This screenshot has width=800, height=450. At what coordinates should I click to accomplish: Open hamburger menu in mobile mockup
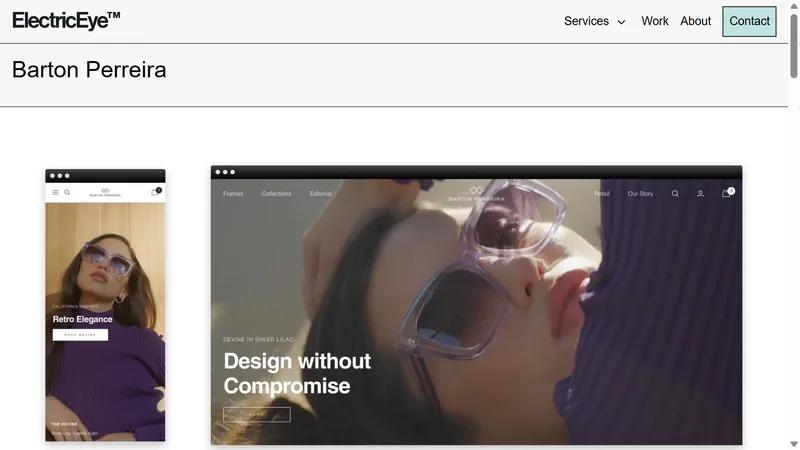coord(56,192)
